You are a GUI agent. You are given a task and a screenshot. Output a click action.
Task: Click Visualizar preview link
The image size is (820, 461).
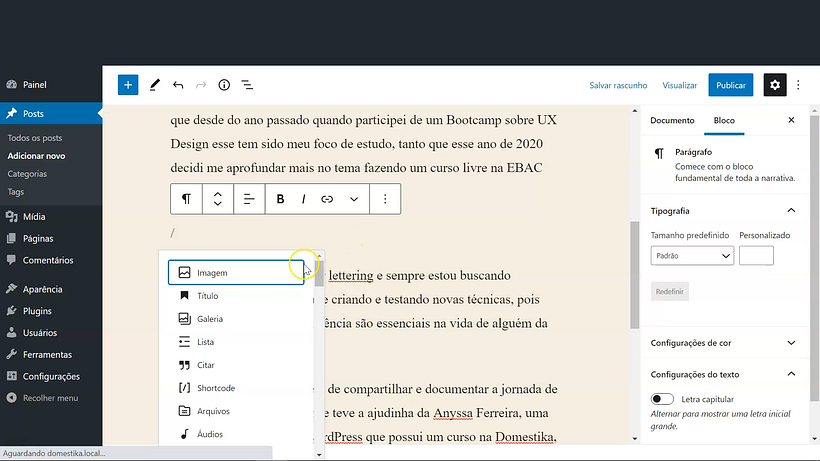(679, 85)
